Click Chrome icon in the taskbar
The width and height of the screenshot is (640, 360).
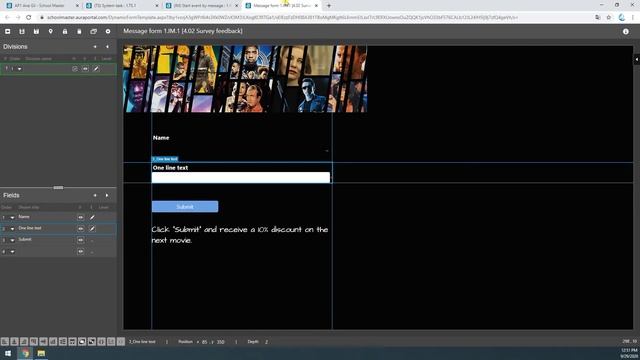tap(25, 353)
